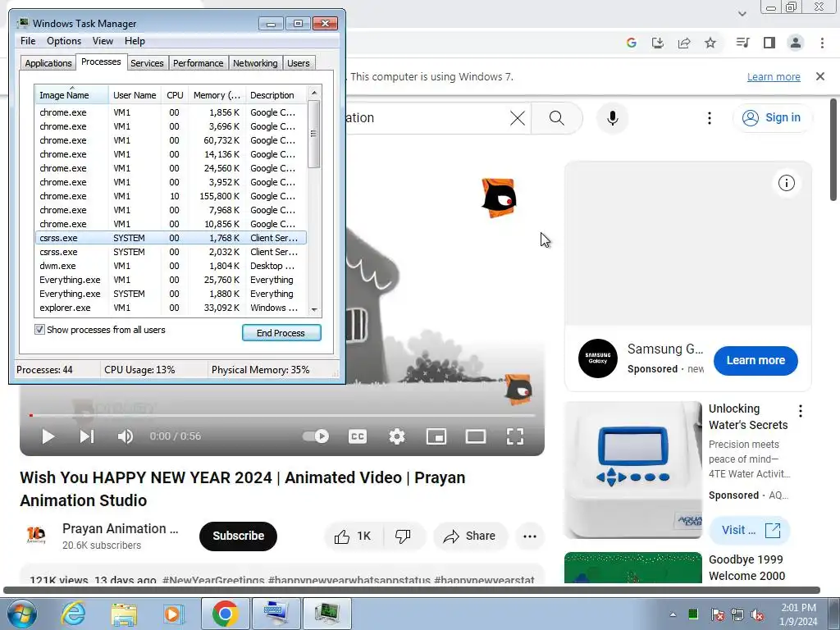The image size is (840, 630).
Task: Sort by User Name column header
Action: (x=135, y=95)
